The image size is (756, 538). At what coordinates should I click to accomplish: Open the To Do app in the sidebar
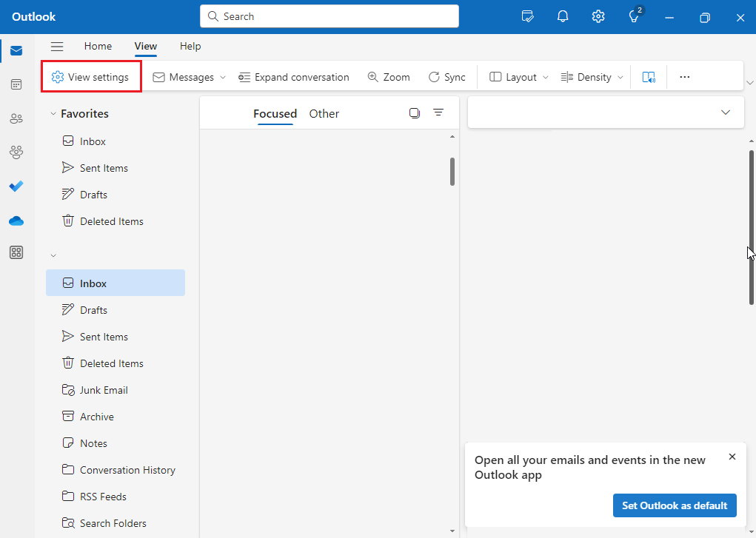16,186
